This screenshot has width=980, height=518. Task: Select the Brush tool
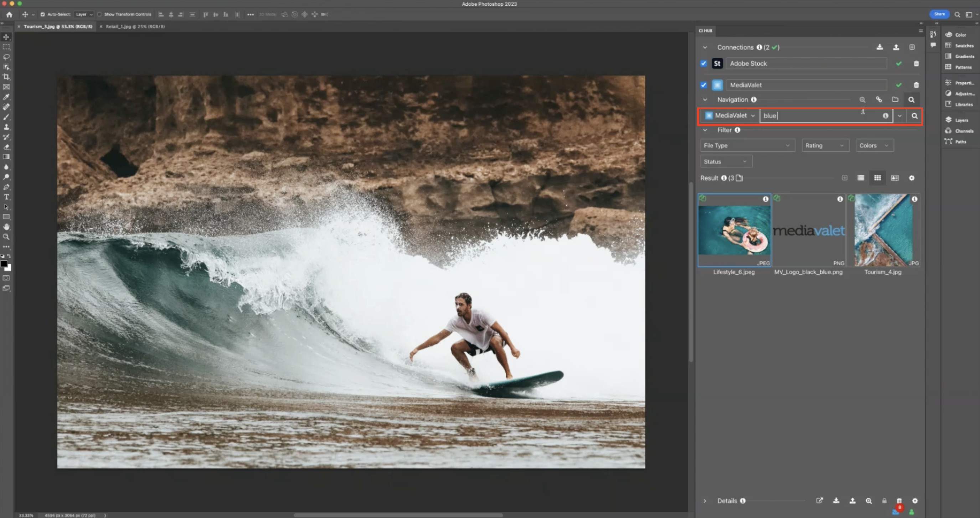(x=6, y=117)
